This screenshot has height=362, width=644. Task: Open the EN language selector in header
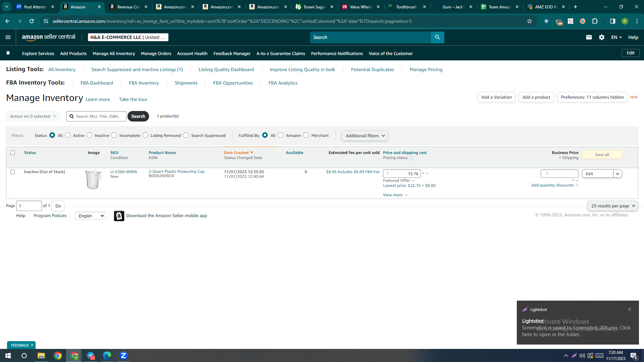(616, 37)
